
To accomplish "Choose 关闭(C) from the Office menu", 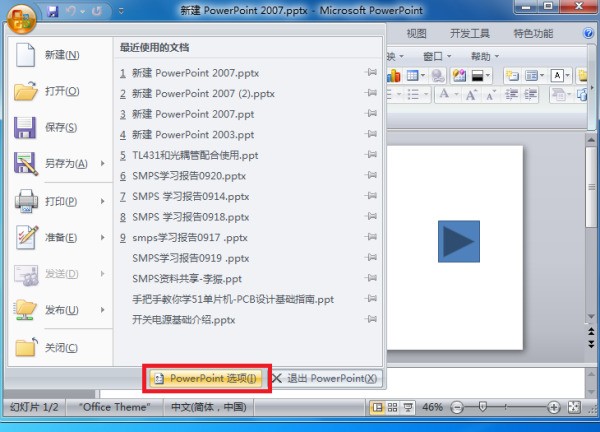I will (x=60, y=347).
